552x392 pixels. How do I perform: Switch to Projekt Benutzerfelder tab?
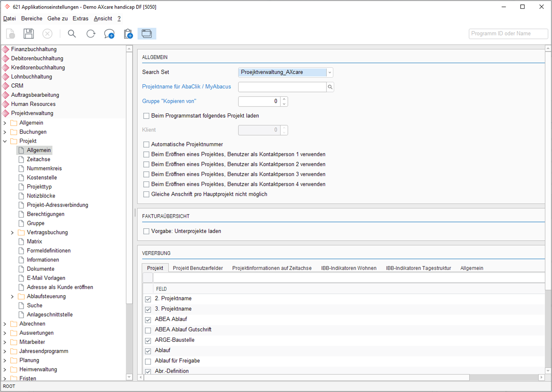point(198,268)
